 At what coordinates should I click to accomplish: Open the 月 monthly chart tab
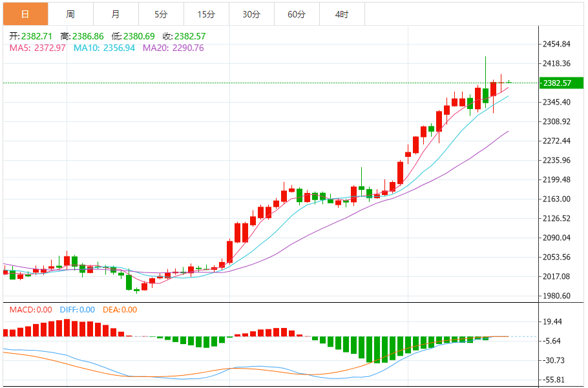coord(116,14)
